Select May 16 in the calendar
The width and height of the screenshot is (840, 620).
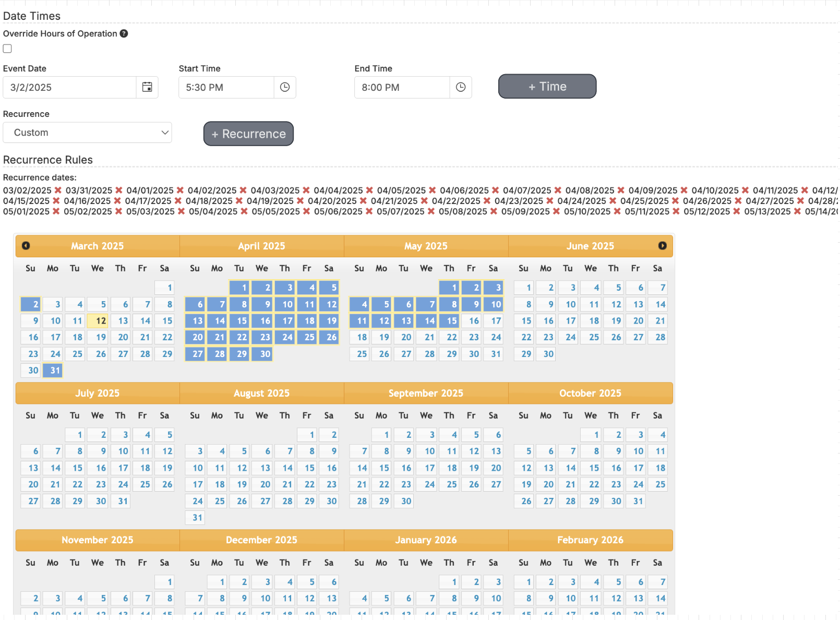[471, 321]
